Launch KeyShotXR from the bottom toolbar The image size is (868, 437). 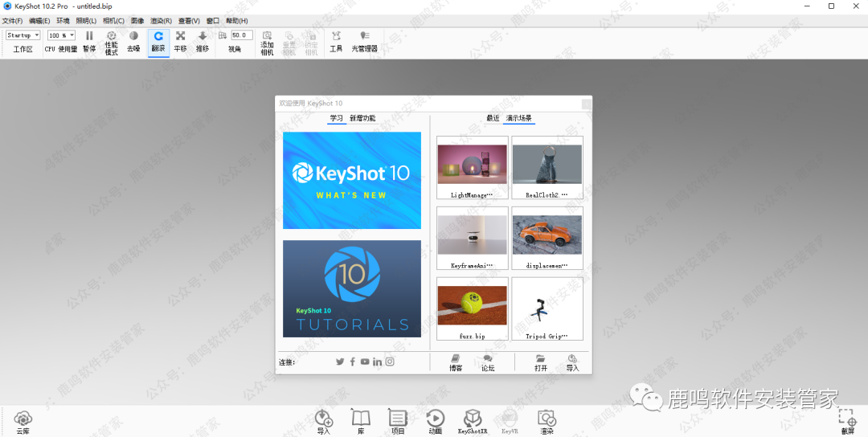473,418
